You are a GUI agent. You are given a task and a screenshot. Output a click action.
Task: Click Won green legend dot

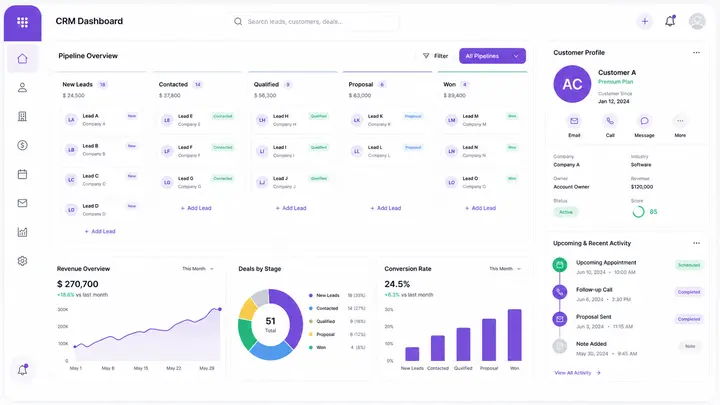coord(311,347)
